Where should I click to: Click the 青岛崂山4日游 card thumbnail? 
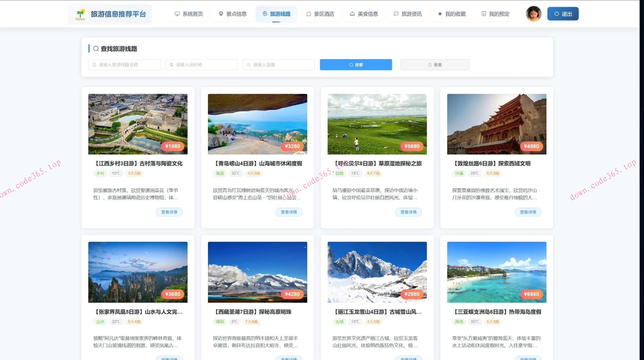click(257, 124)
